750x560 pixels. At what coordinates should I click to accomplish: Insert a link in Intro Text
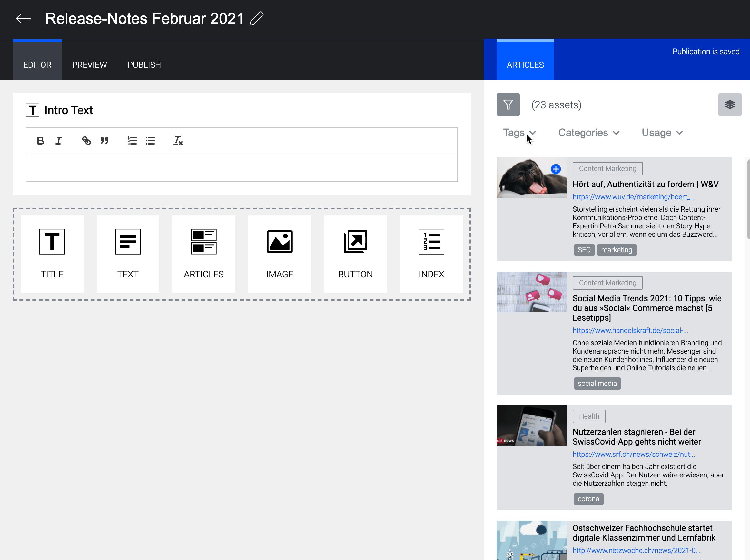[86, 140]
